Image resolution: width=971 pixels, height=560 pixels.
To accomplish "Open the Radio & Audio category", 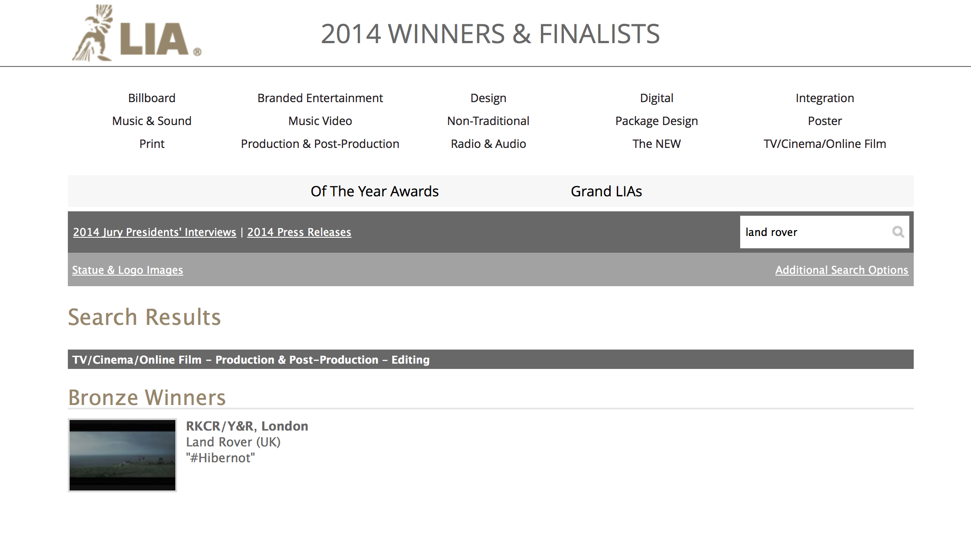I will (x=488, y=144).
